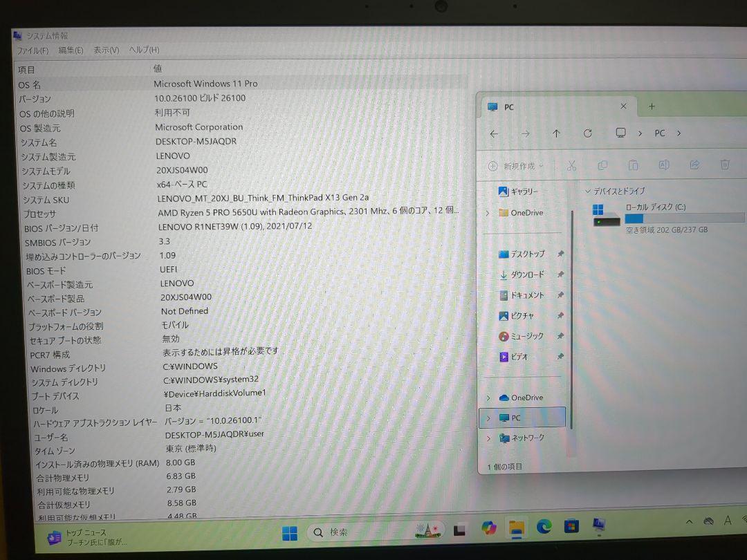Open ドキュメント in the sidebar
The image size is (747, 560).
[522, 295]
